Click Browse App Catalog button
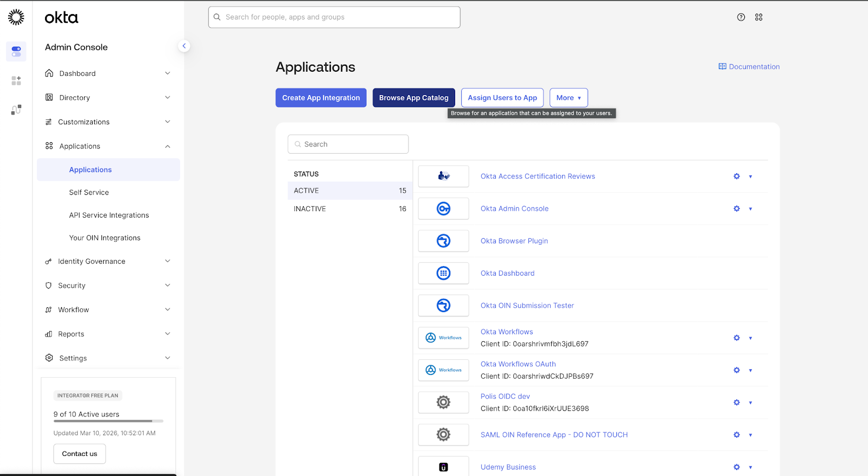The image size is (868, 476). [414, 98]
